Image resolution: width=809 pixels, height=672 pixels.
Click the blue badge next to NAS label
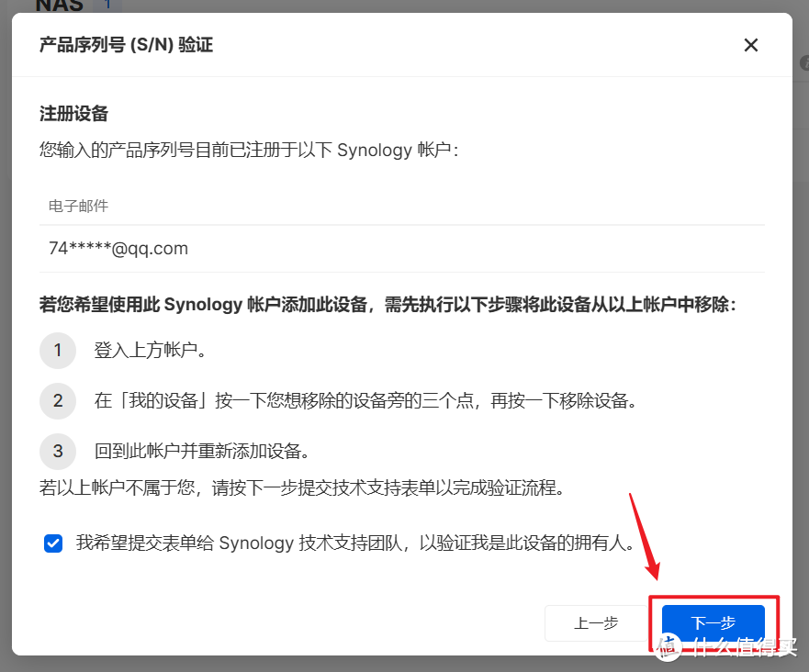pyautogui.click(x=107, y=4)
